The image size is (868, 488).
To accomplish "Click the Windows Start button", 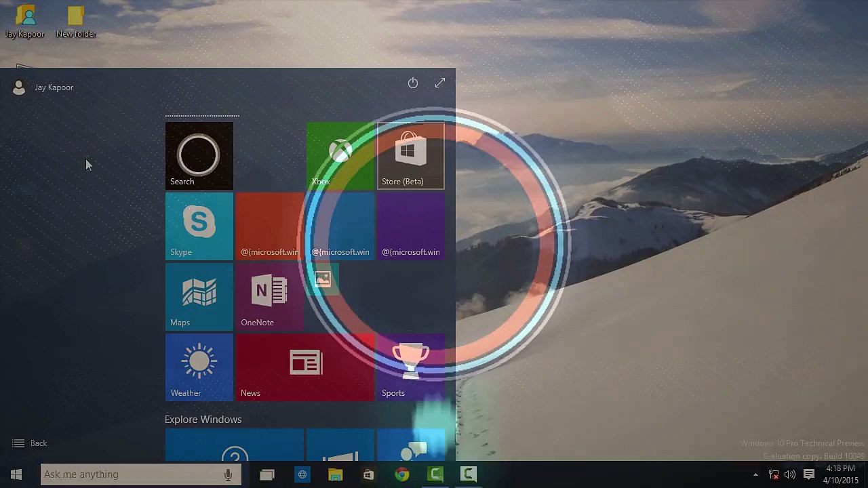I will [x=16, y=474].
